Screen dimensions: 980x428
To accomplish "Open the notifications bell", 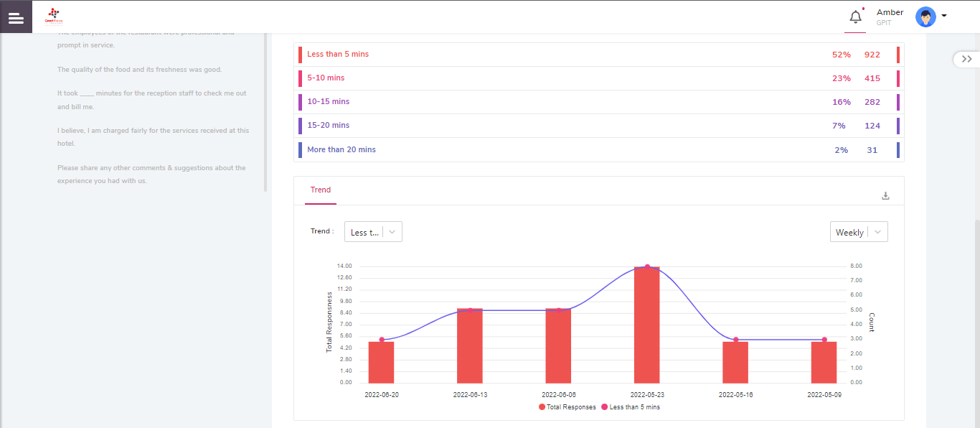I will tap(855, 17).
